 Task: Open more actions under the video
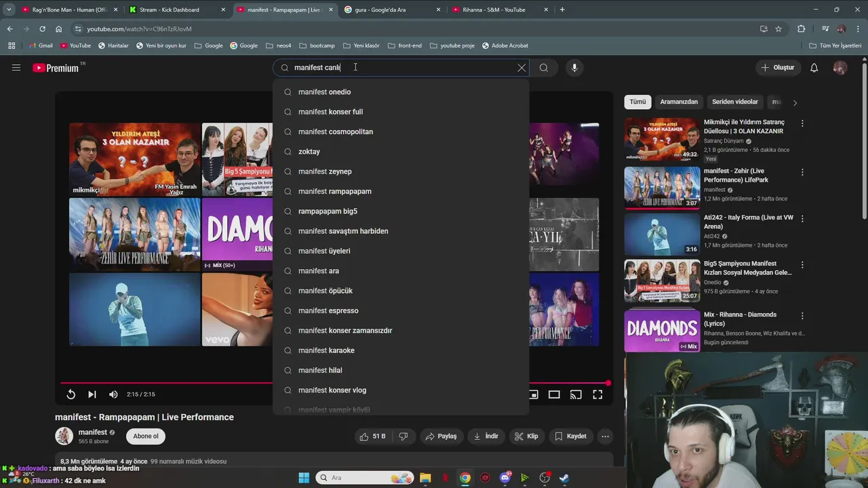(606, 436)
